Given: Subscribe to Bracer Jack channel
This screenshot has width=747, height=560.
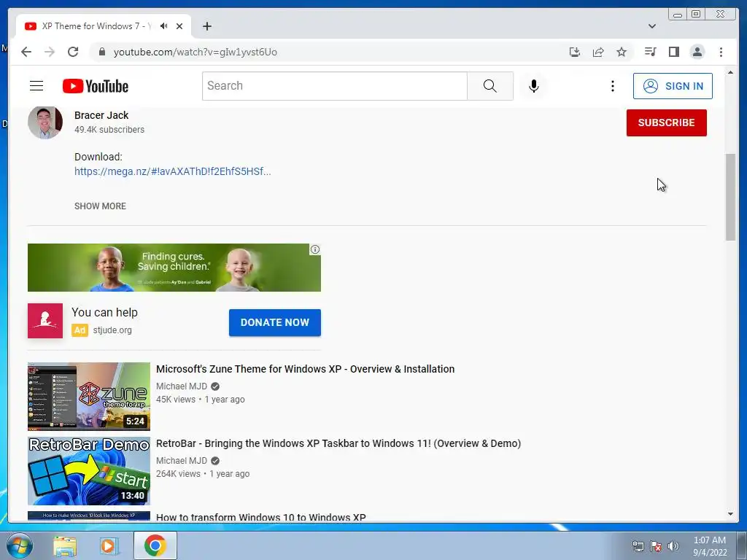Looking at the screenshot, I should [667, 122].
